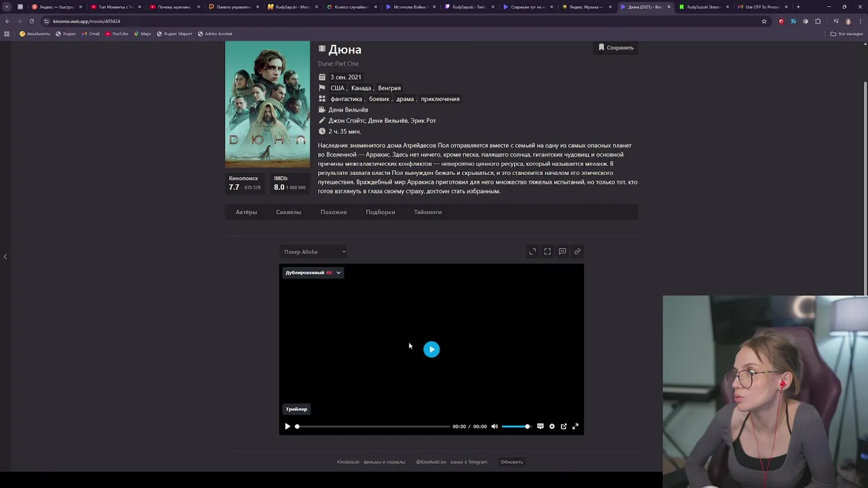Screen dimensions: 868x488
Task: Click the Dune movie poster
Action: click(267, 104)
